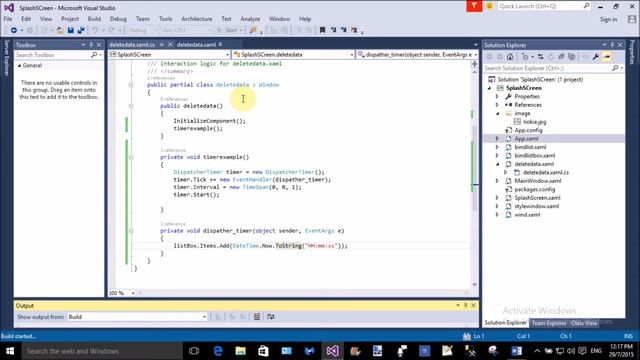Open the Any CPU platform dropdown
This screenshot has width=640, height=360.
(x=187, y=30)
